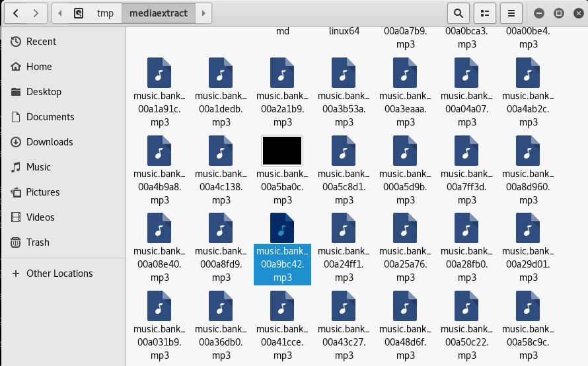Screen dimensions: 588x366
Task: Toggle list view with the view button
Action: click(486, 13)
